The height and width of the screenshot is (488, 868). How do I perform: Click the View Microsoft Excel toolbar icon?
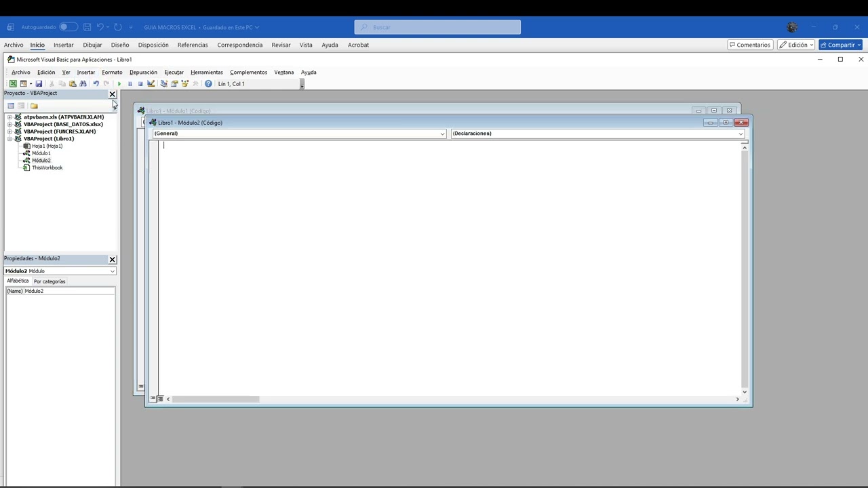13,83
